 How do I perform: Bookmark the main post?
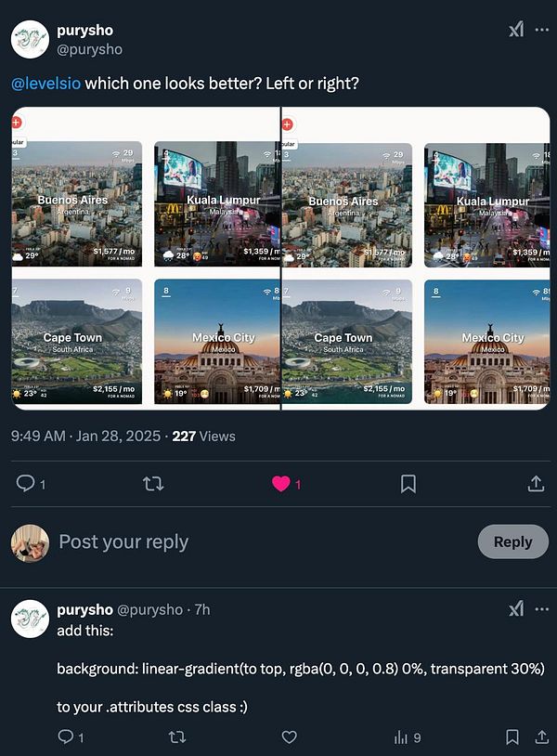tap(407, 484)
